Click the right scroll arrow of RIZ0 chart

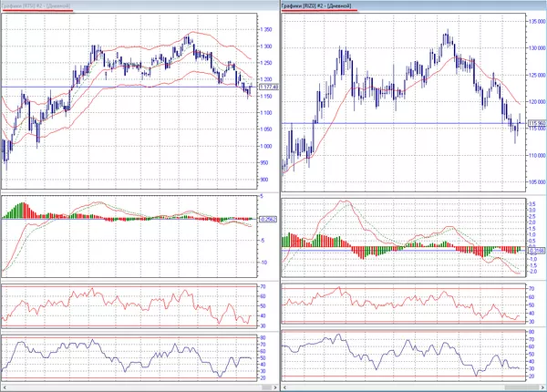pos(542,387)
